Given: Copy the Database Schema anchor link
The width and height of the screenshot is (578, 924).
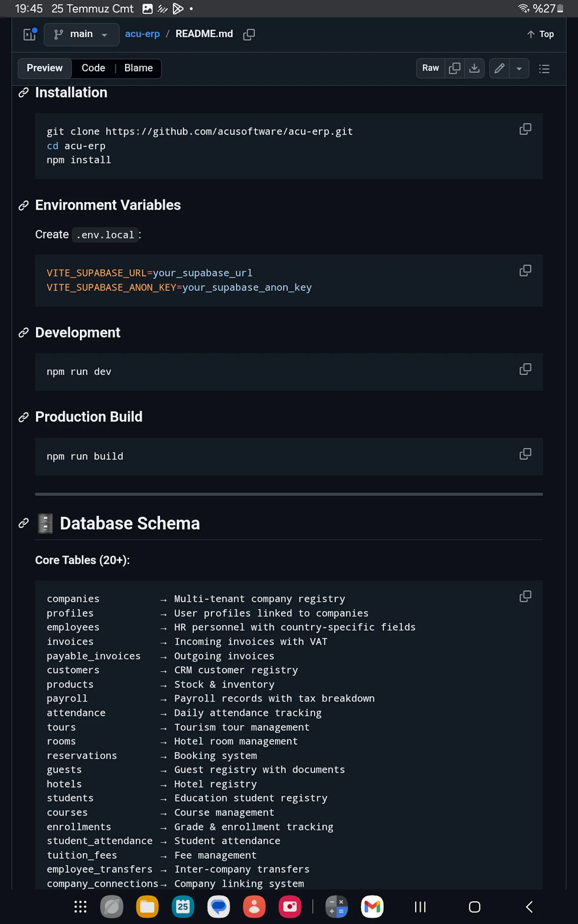Looking at the screenshot, I should click(x=24, y=523).
